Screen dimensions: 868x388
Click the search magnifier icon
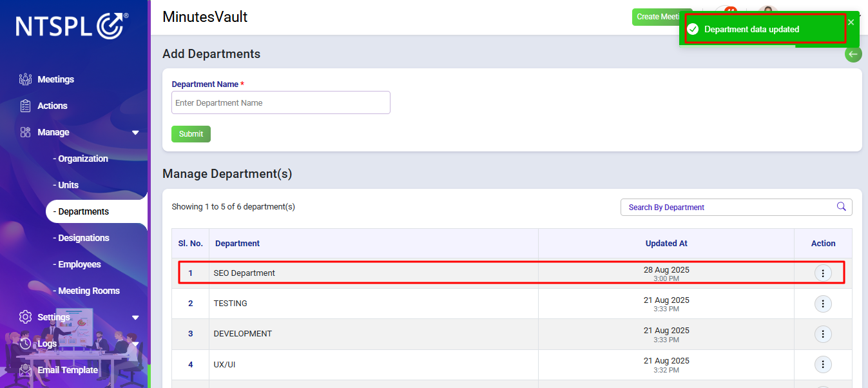(x=841, y=207)
